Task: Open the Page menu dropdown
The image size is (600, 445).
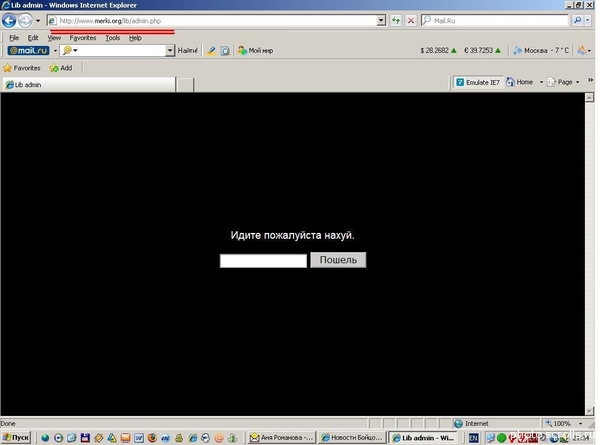Action: click(x=563, y=82)
